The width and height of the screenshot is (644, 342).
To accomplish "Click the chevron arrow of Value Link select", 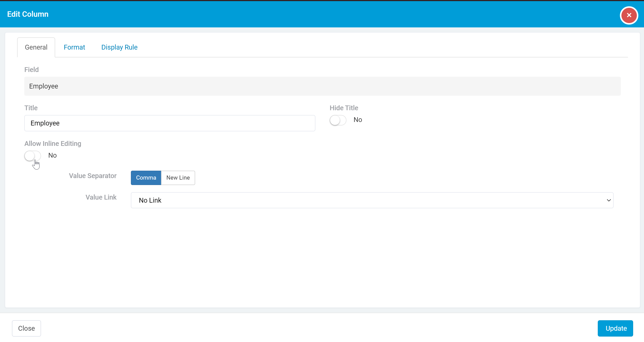I will point(608,200).
